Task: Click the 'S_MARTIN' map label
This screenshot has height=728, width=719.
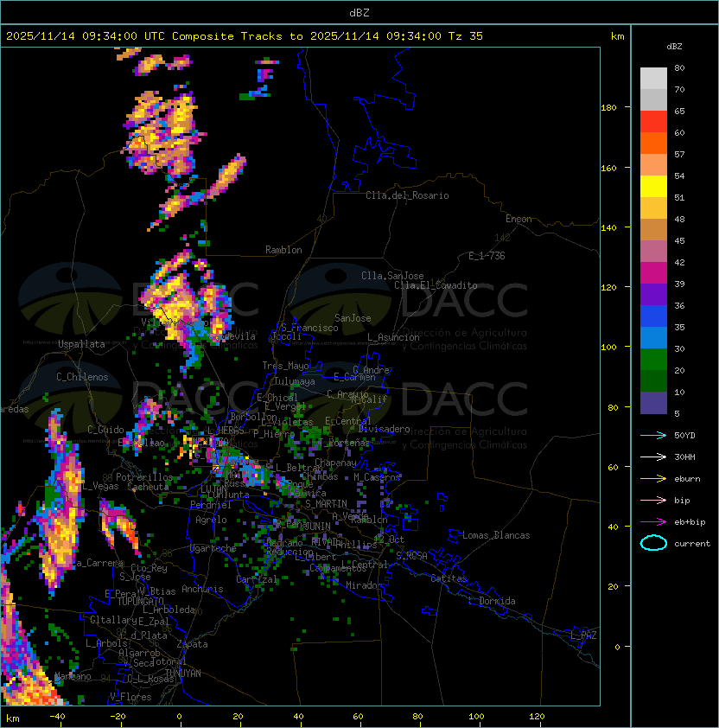Action: 326,504
